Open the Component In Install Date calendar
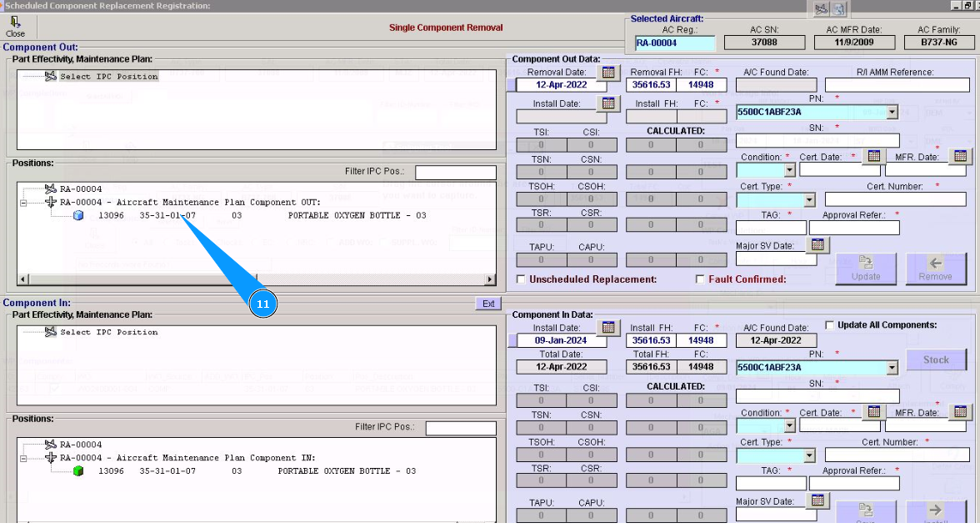This screenshot has height=528, width=980. [x=608, y=327]
